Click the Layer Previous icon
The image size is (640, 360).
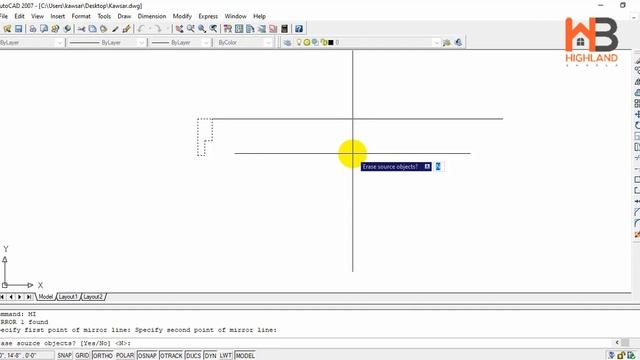pos(458,42)
